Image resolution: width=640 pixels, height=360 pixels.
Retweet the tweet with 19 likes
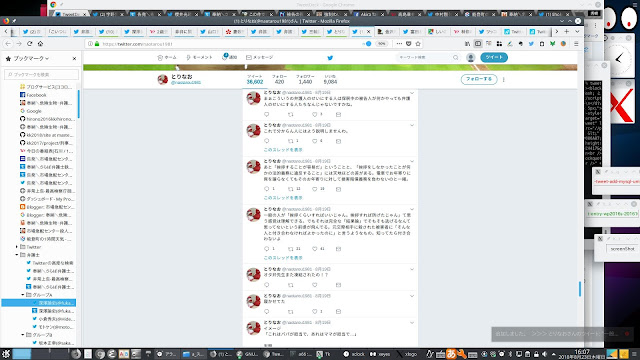291,189
